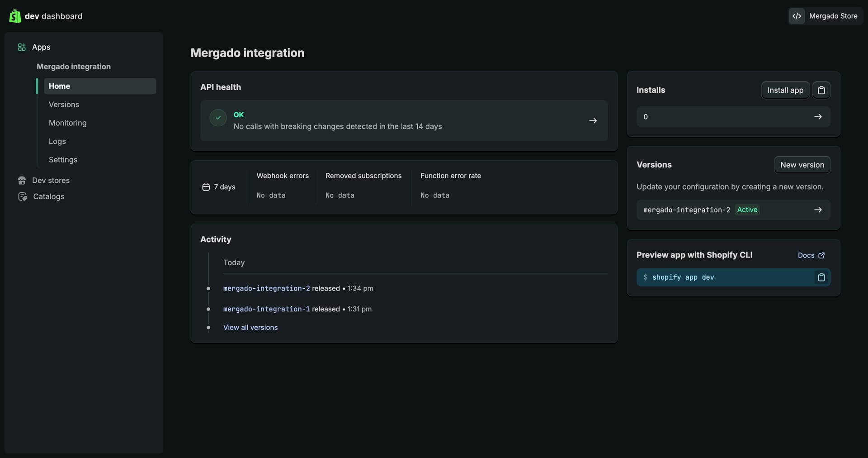
Task: Open the Docs external link
Action: click(x=811, y=256)
